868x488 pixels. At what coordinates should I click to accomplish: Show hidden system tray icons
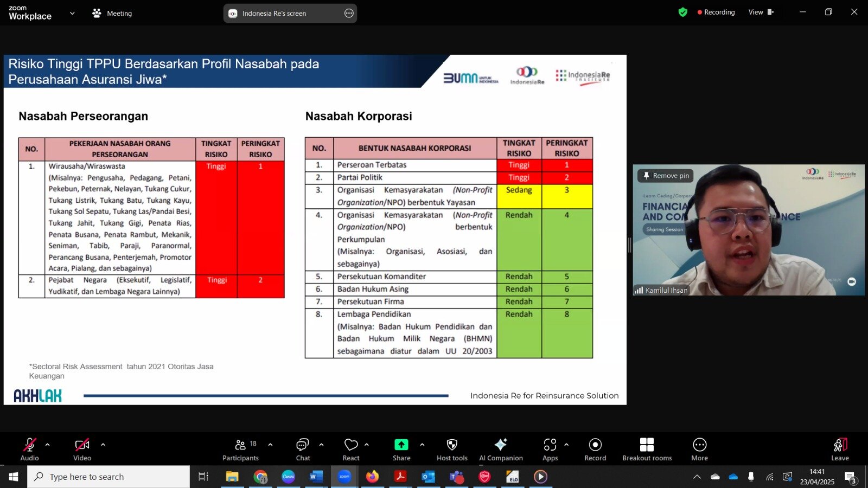pos(697,477)
